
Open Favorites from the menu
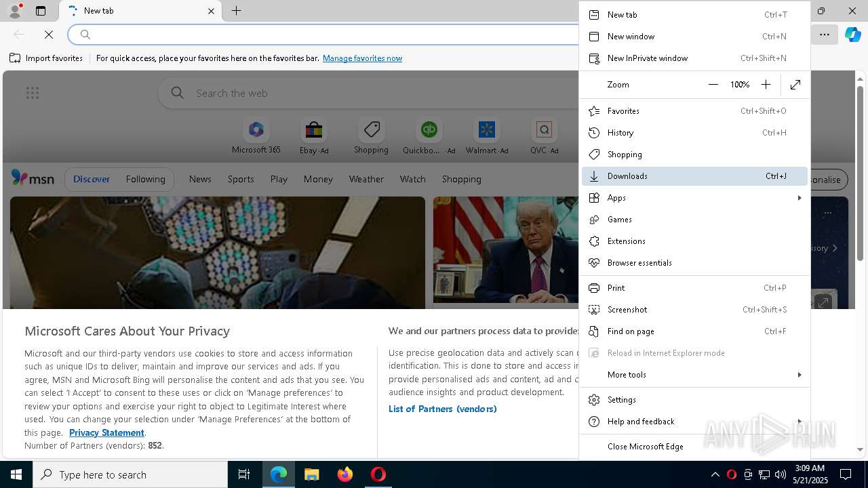coord(694,111)
